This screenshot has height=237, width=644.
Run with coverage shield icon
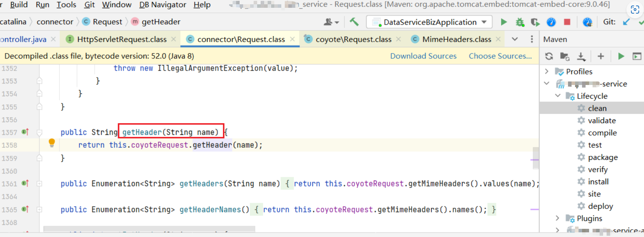click(x=535, y=22)
